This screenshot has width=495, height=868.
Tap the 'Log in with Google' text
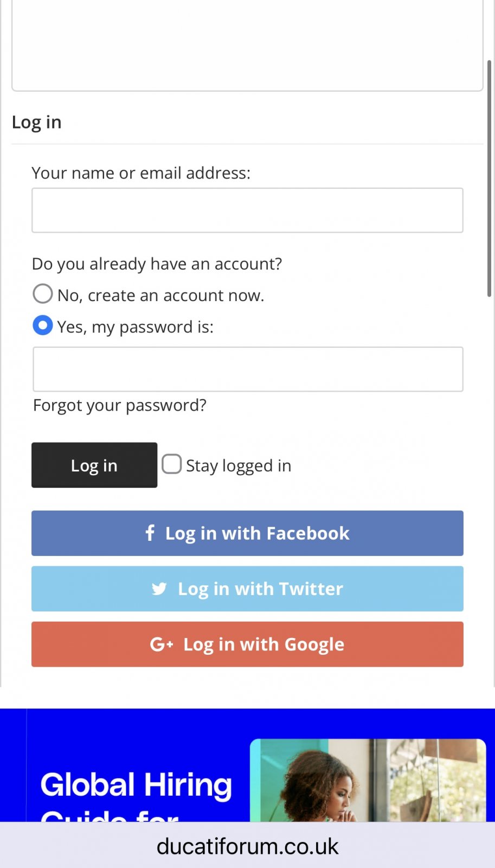click(x=263, y=644)
